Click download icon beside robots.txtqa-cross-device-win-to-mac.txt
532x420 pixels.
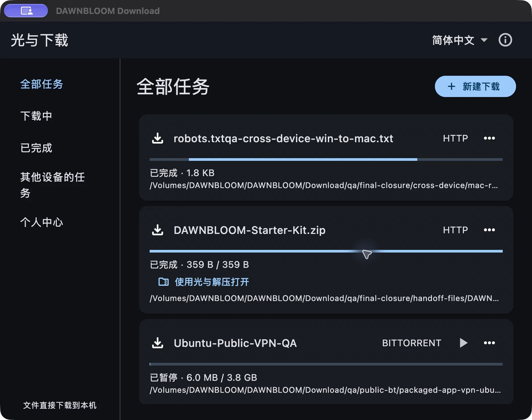[x=158, y=138]
